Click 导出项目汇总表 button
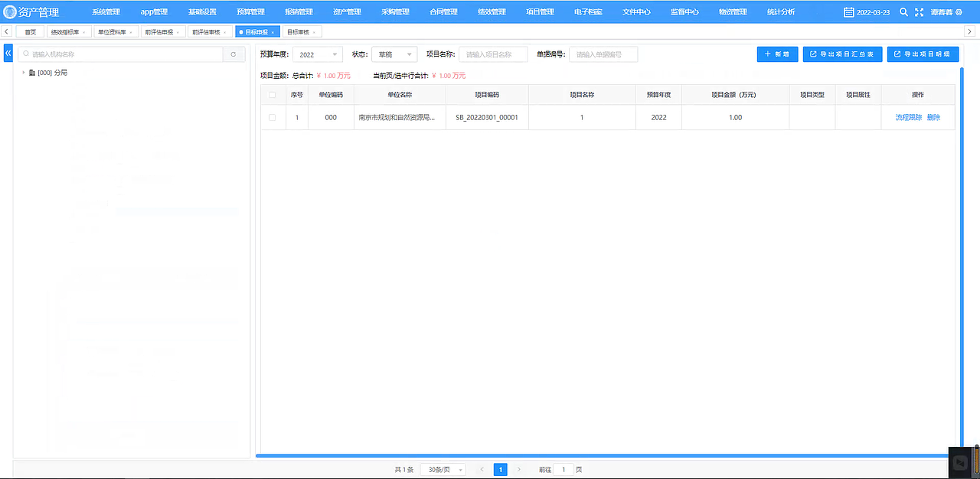Image resolution: width=980 pixels, height=479 pixels. click(842, 54)
